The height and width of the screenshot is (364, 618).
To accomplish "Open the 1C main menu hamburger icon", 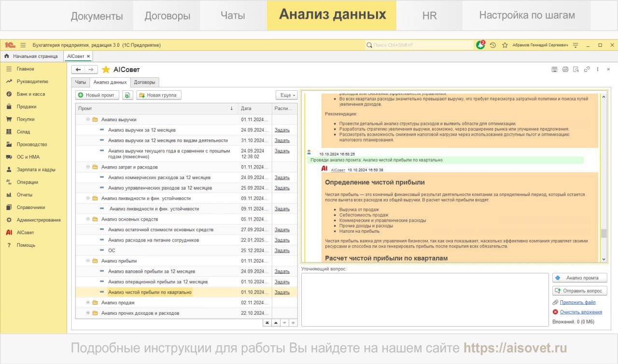I will click(x=23, y=45).
